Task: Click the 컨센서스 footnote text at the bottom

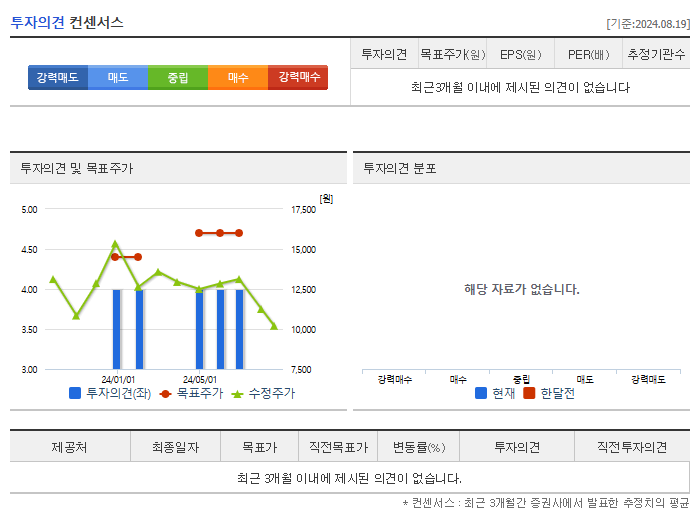Action: [x=546, y=503]
